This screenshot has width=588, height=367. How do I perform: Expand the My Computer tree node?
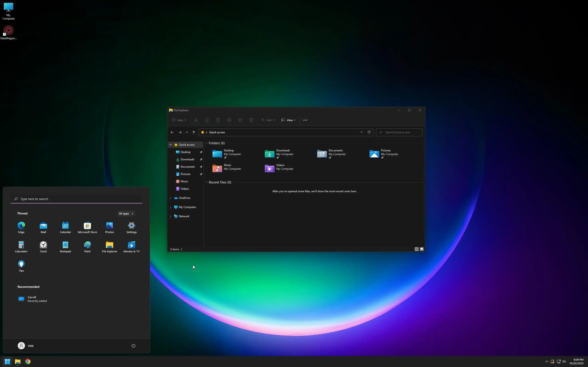[171, 207]
